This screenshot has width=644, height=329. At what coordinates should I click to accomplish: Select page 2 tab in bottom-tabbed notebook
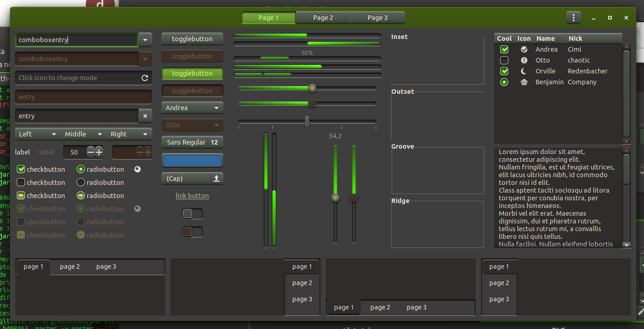point(380,307)
